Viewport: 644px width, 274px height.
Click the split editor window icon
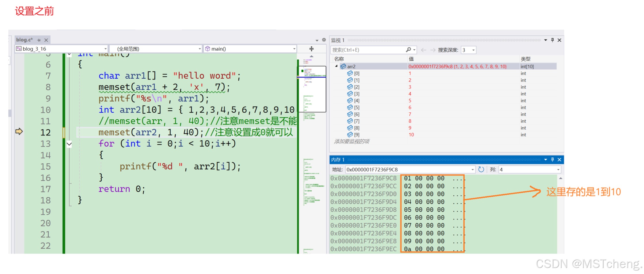[x=311, y=49]
